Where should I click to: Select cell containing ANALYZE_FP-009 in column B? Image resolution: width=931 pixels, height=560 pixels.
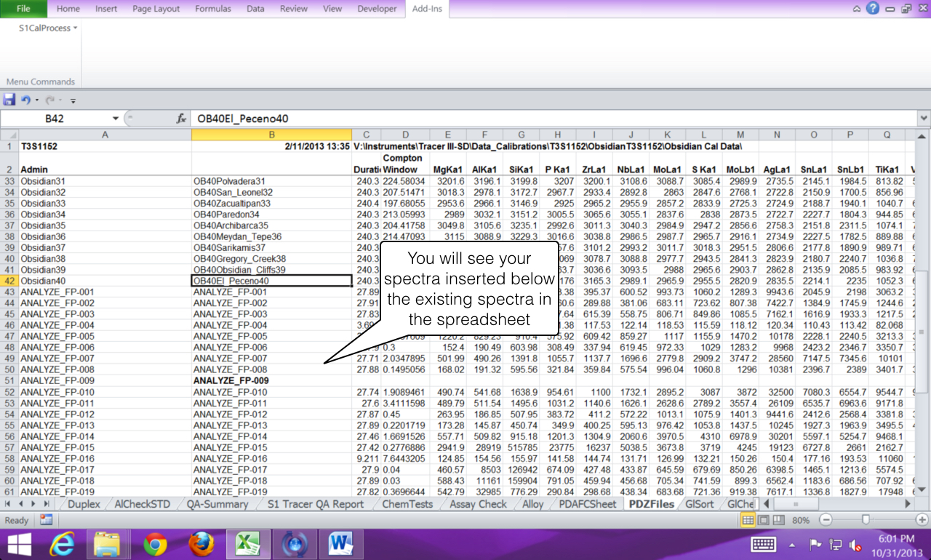tap(231, 380)
